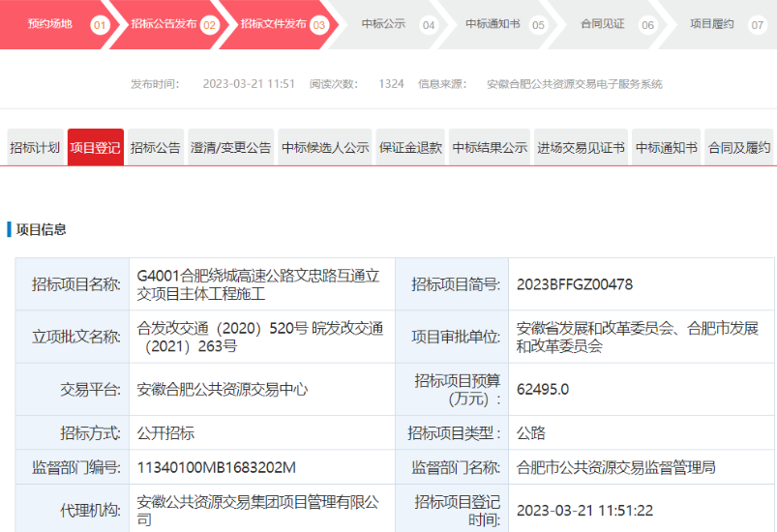Click the 07 step number badge

(758, 25)
